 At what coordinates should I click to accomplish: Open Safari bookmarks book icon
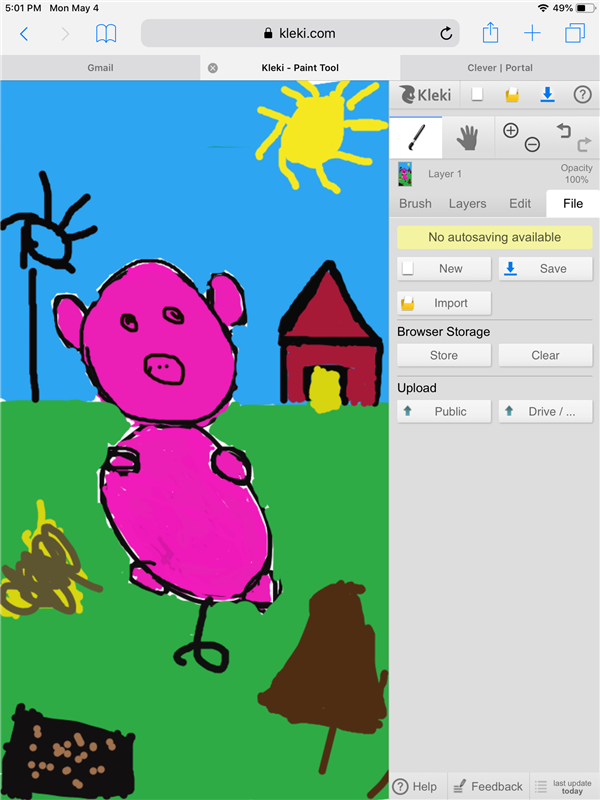[x=106, y=34]
